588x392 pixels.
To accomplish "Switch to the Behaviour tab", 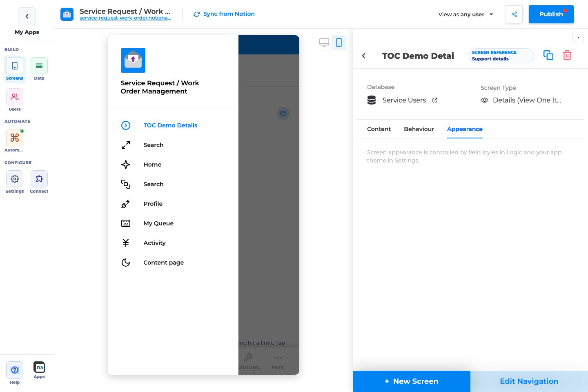I will pos(419,129).
